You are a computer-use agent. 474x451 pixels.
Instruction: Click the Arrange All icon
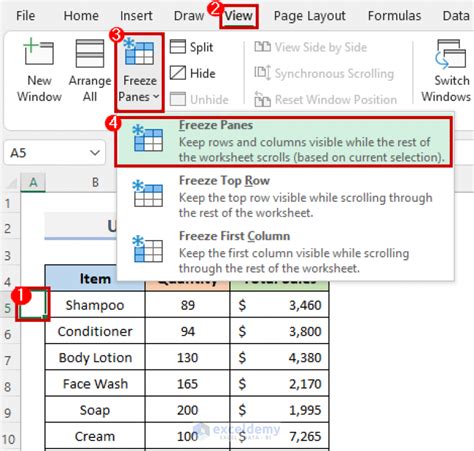pos(90,53)
